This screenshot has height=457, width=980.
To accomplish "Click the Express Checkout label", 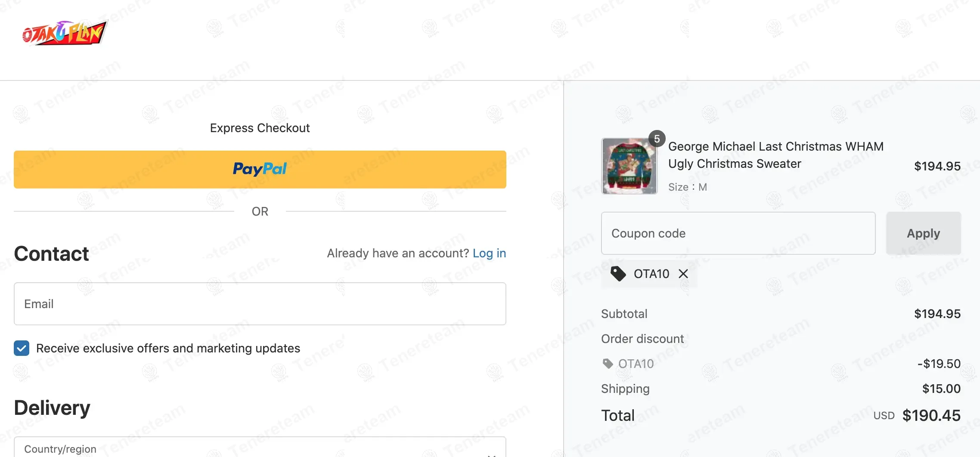I will [x=260, y=128].
